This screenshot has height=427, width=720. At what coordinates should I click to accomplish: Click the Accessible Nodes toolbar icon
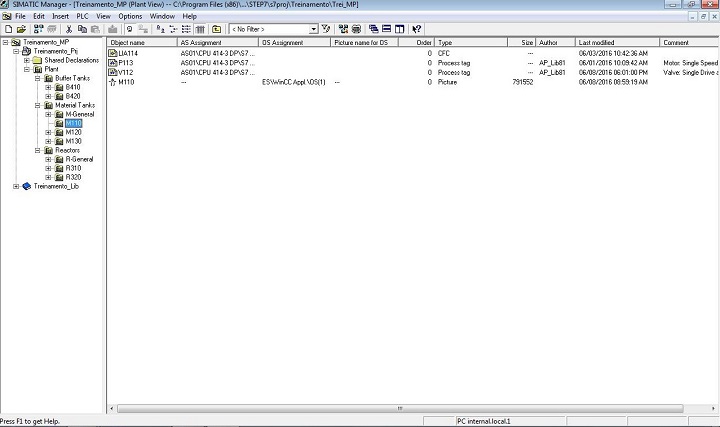pyautogui.click(x=39, y=29)
